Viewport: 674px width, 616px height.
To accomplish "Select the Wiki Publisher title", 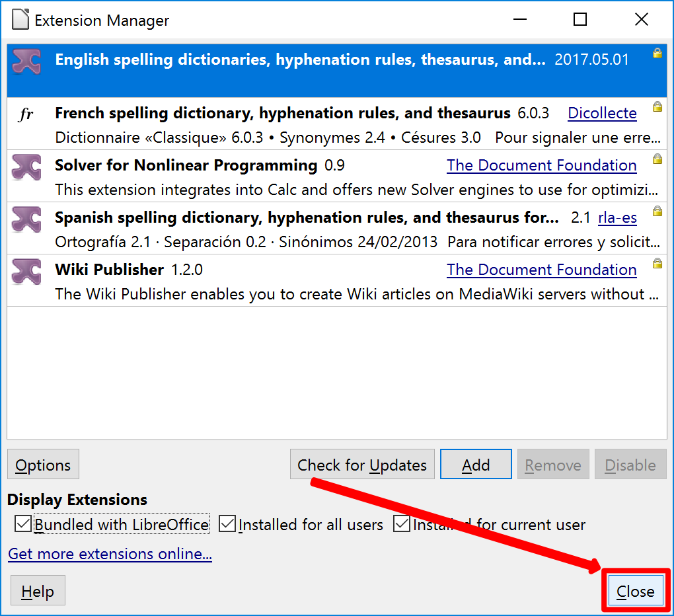I will point(109,270).
